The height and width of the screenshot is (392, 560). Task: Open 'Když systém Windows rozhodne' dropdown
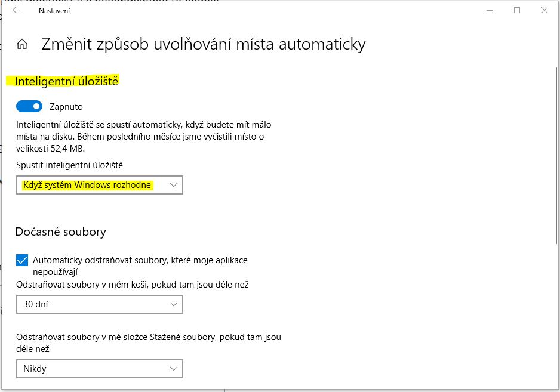pyautogui.click(x=100, y=185)
